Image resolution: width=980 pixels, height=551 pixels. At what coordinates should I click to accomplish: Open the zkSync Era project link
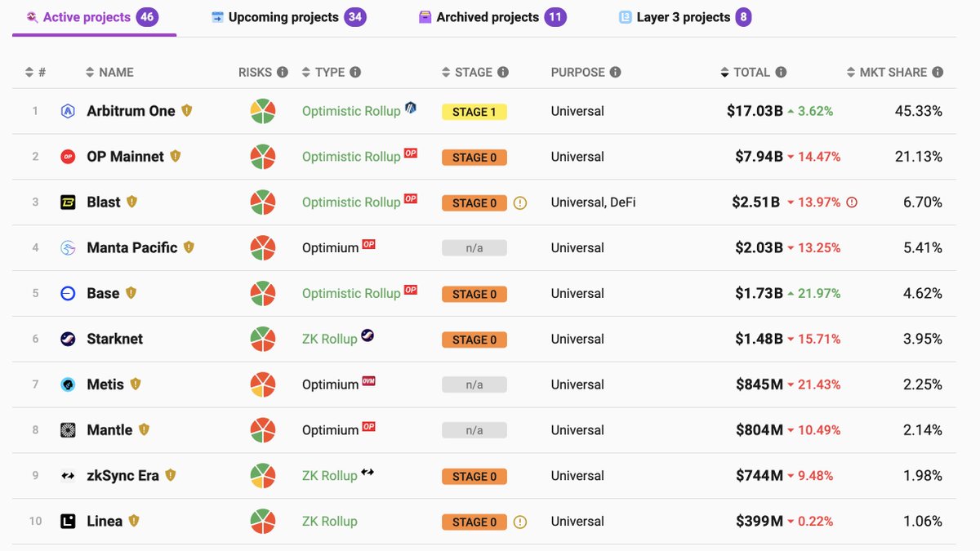coord(122,476)
